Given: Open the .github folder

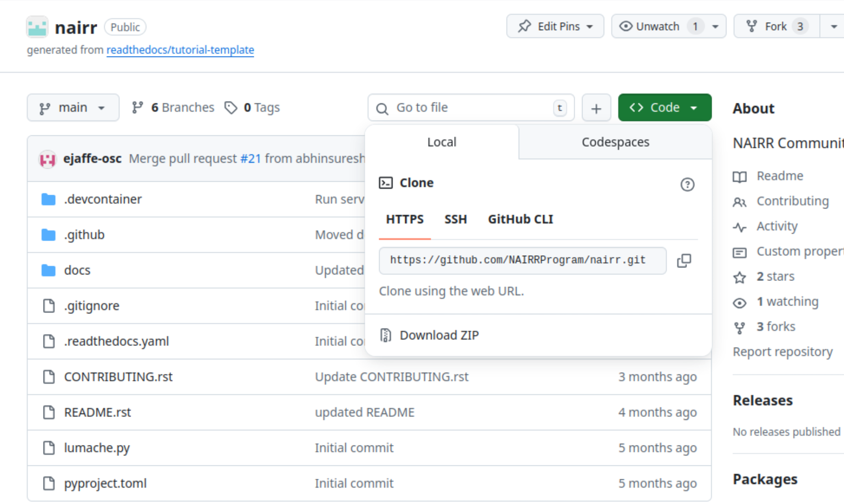Looking at the screenshot, I should 84,235.
